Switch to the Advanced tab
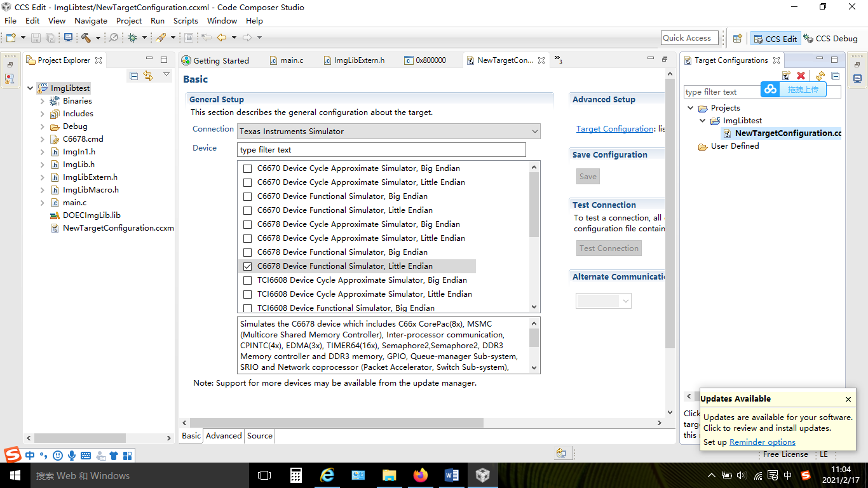This screenshot has height=488, width=868. [224, 436]
